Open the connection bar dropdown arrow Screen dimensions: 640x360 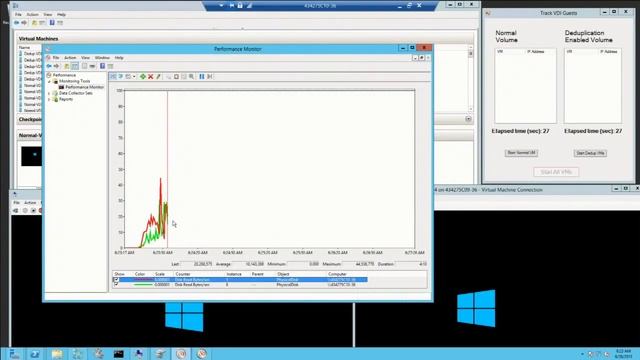click(221, 5)
